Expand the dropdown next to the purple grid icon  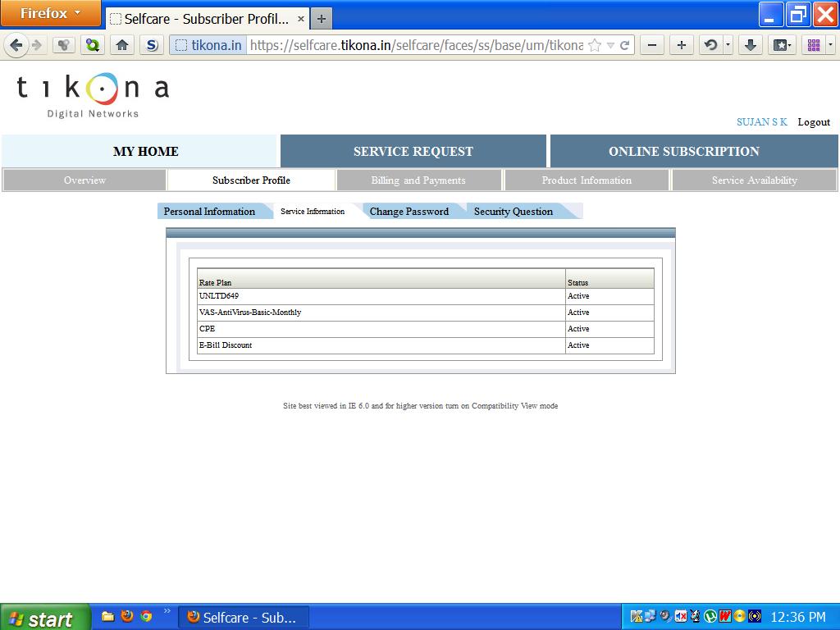[x=830, y=45]
